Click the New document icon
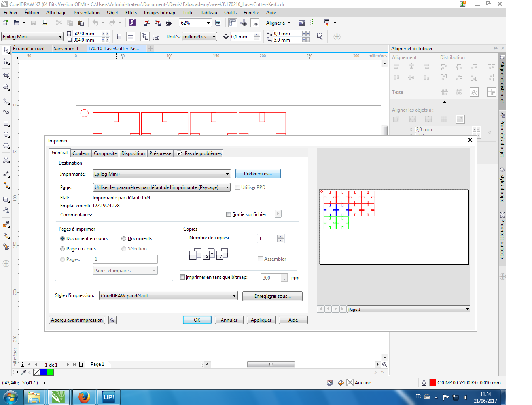This screenshot has height=405, width=532. 6,23
